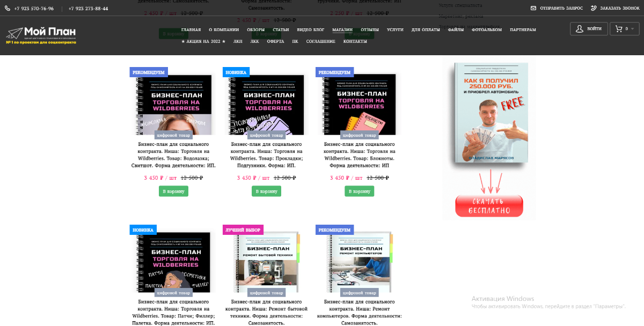The height and width of the screenshot is (326, 644).
Task: Click the handset icon beside the phone numbers
Action: click(8, 9)
